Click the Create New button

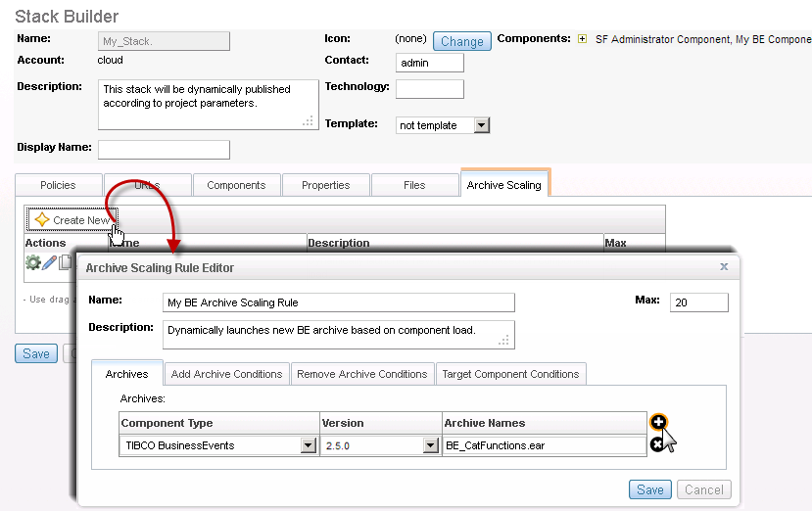[72, 220]
